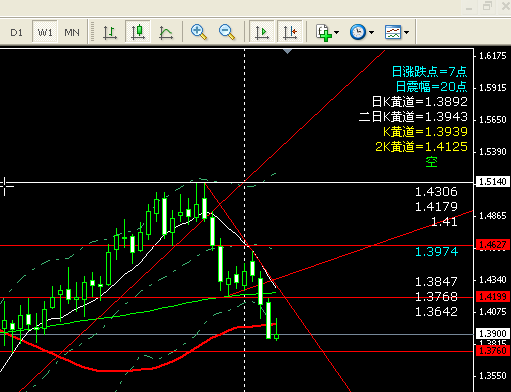Image resolution: width=511 pixels, height=392 pixels.
Task: Click the zoom out magnifier
Action: tap(227, 32)
